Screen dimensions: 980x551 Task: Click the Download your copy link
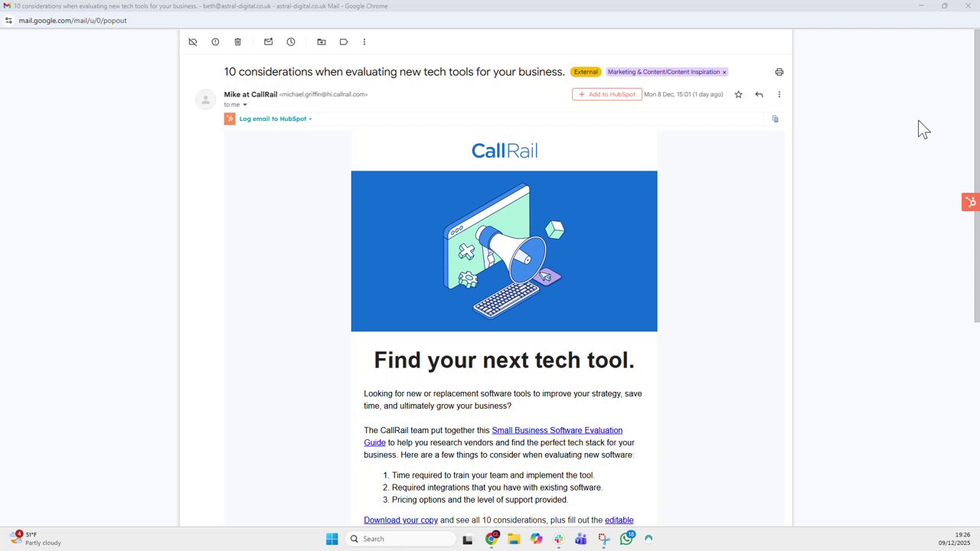(x=400, y=520)
